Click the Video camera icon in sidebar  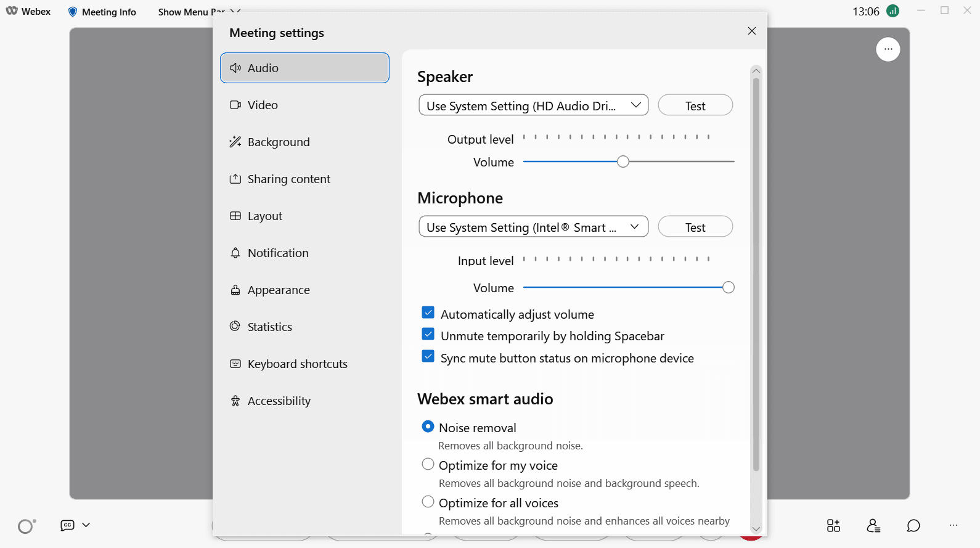(x=235, y=105)
